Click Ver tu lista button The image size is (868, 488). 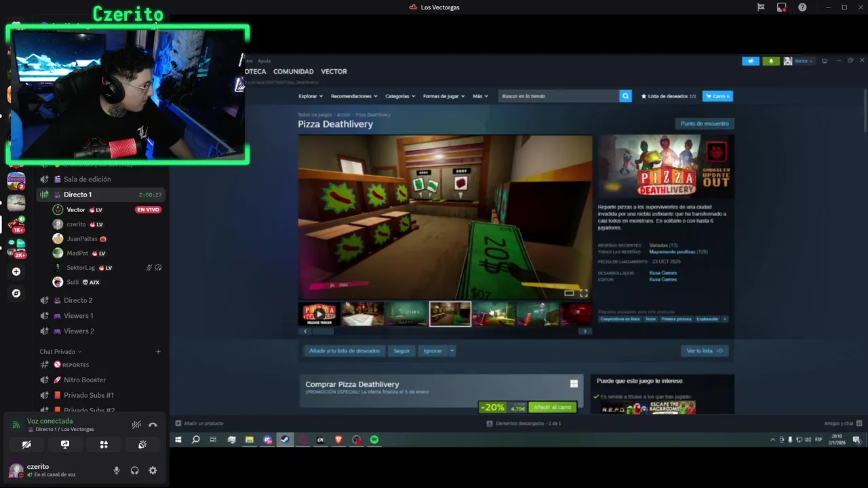[705, 351]
